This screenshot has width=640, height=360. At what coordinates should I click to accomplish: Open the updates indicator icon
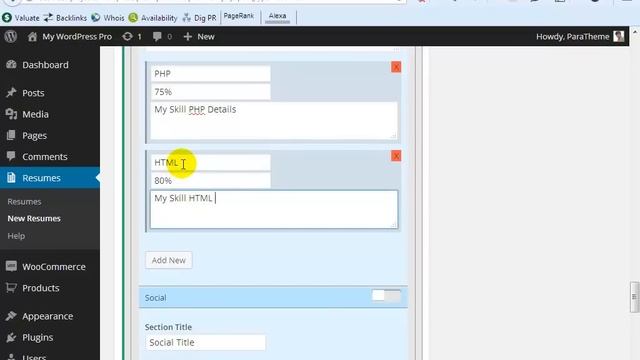pos(131,36)
